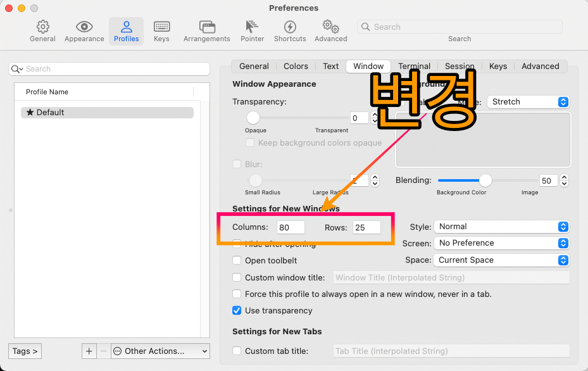Image resolution: width=588 pixels, height=371 pixels.
Task: Toggle Keep background colors opaque
Action: coord(250,142)
